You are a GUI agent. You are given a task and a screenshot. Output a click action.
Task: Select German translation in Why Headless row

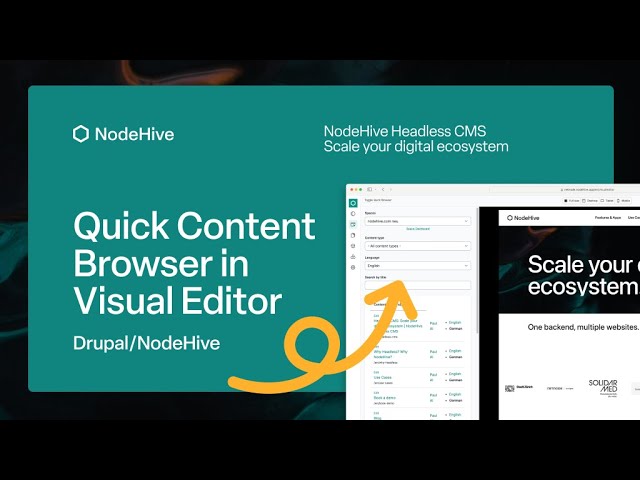[456, 357]
